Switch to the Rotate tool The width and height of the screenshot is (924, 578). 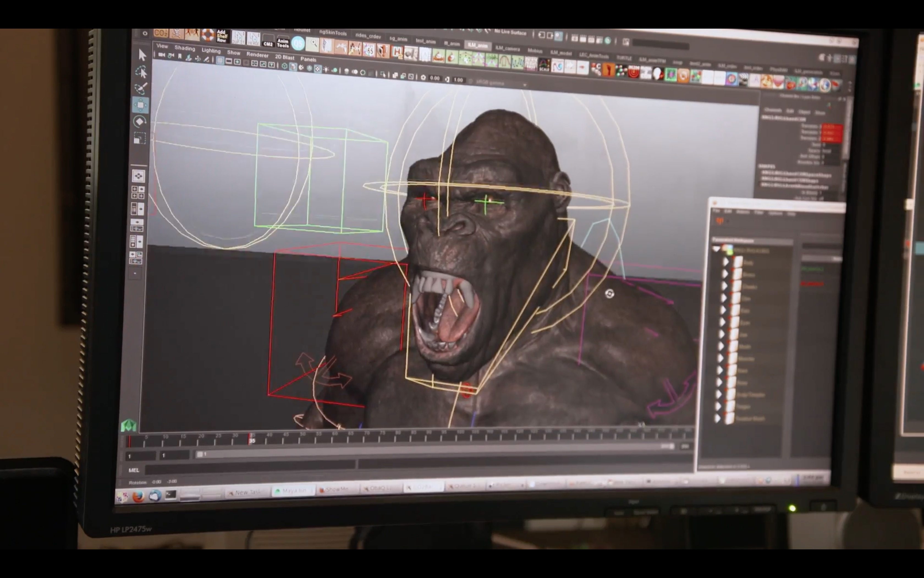tap(139, 122)
